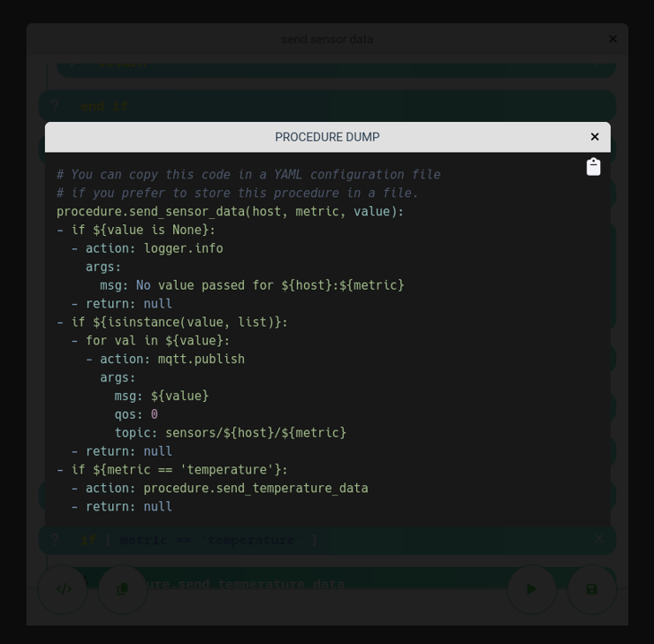The image size is (654, 644).
Task: Click the question mark beside the temperature condition
Action: pos(54,540)
